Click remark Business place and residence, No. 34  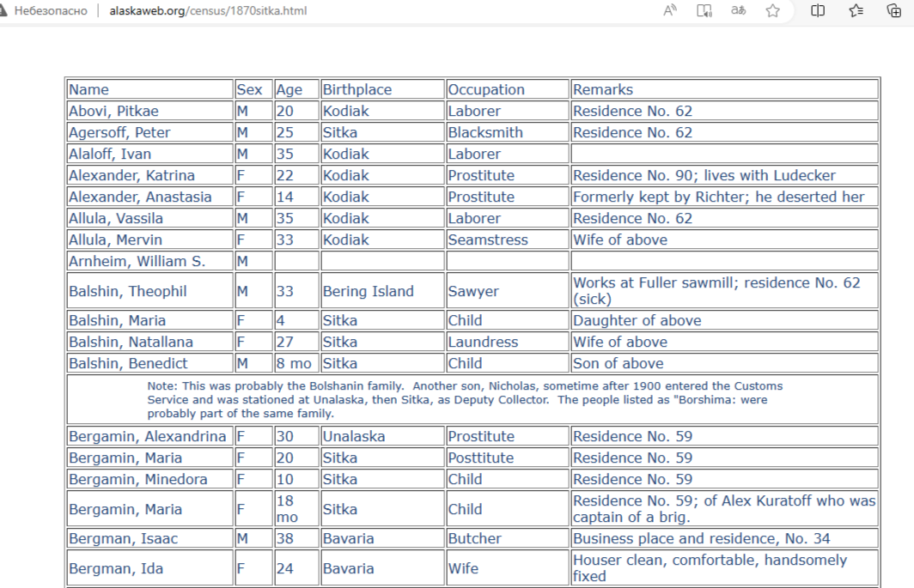(x=724, y=538)
